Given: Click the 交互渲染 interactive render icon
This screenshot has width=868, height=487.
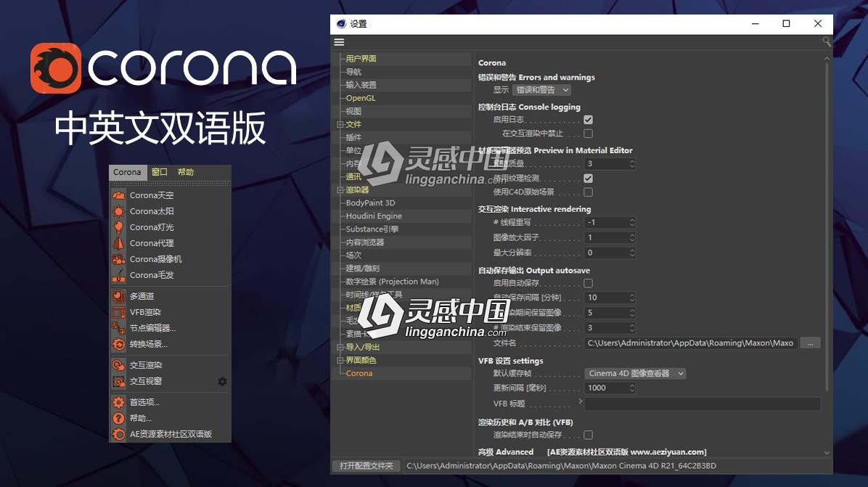Looking at the screenshot, I should pyautogui.click(x=118, y=365).
